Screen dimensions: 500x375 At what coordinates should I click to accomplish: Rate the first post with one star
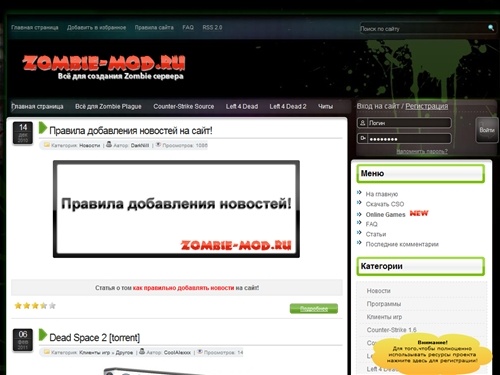(x=18, y=306)
